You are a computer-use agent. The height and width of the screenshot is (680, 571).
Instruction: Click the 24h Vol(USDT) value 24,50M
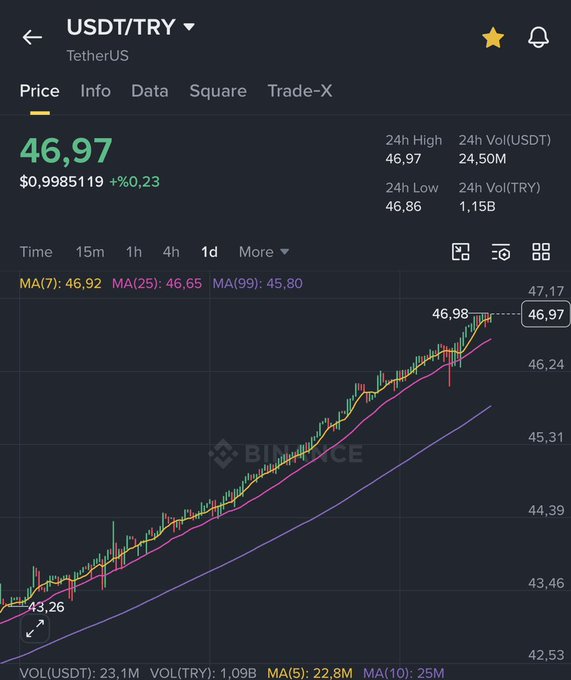click(482, 159)
